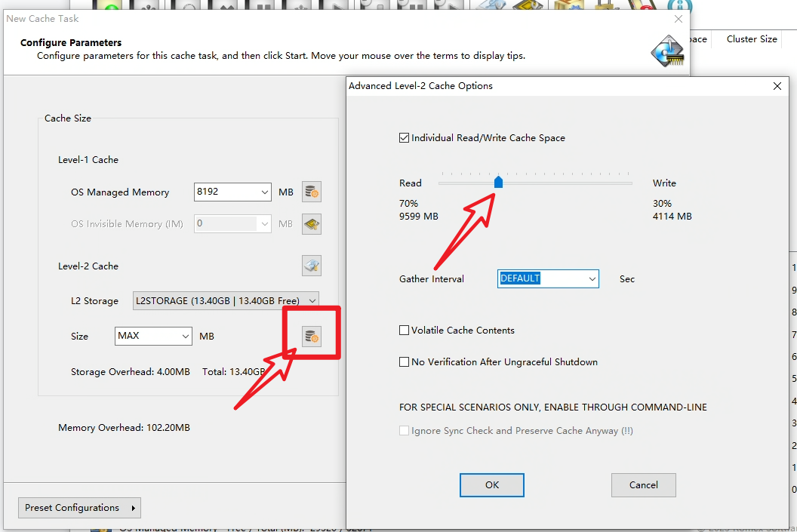Click the blue info icon in the toolbar

point(679,7)
